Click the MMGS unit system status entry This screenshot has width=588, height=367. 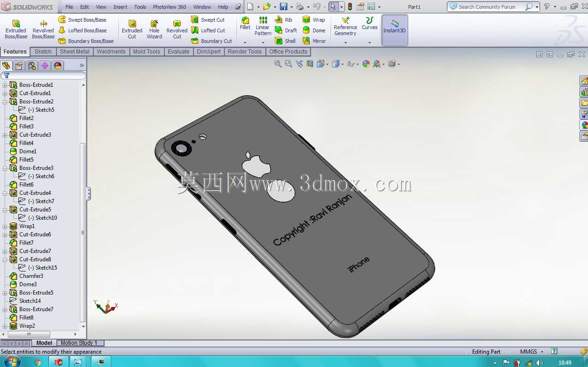529,352
